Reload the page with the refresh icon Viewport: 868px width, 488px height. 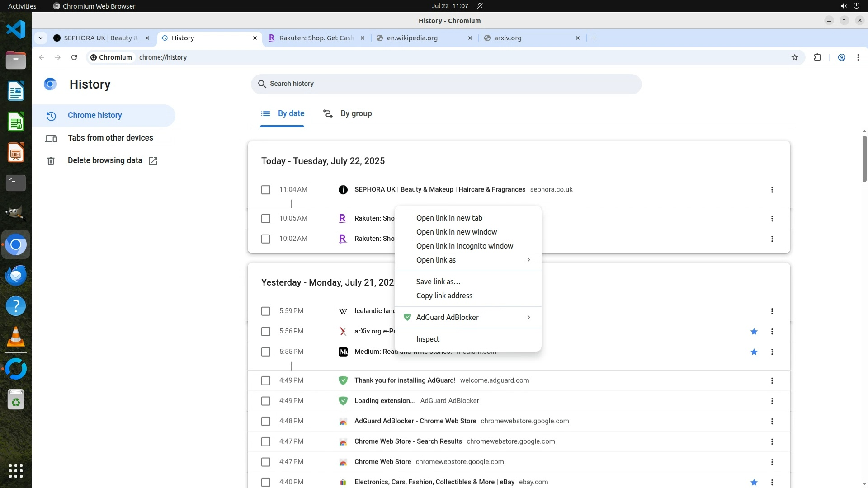tap(74, 57)
